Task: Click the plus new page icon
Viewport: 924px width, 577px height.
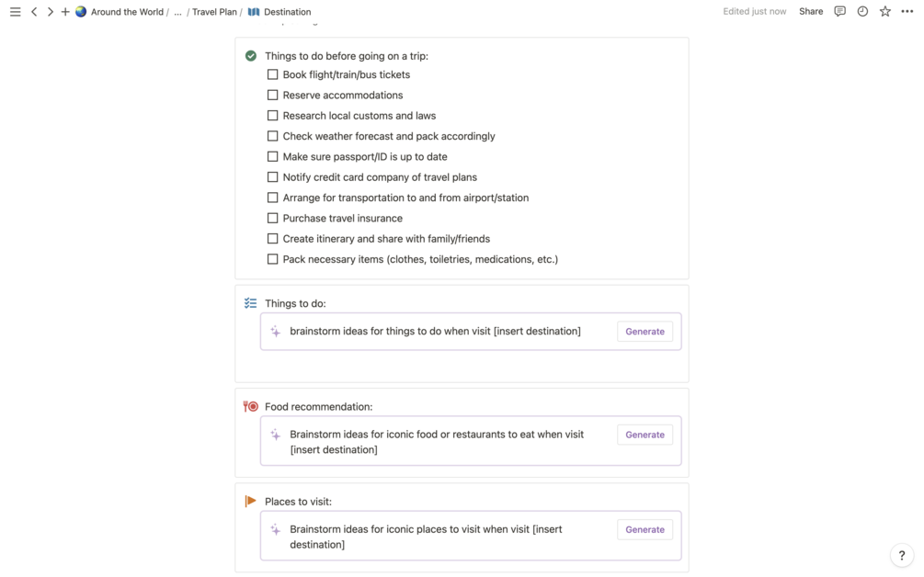Action: 65,12
